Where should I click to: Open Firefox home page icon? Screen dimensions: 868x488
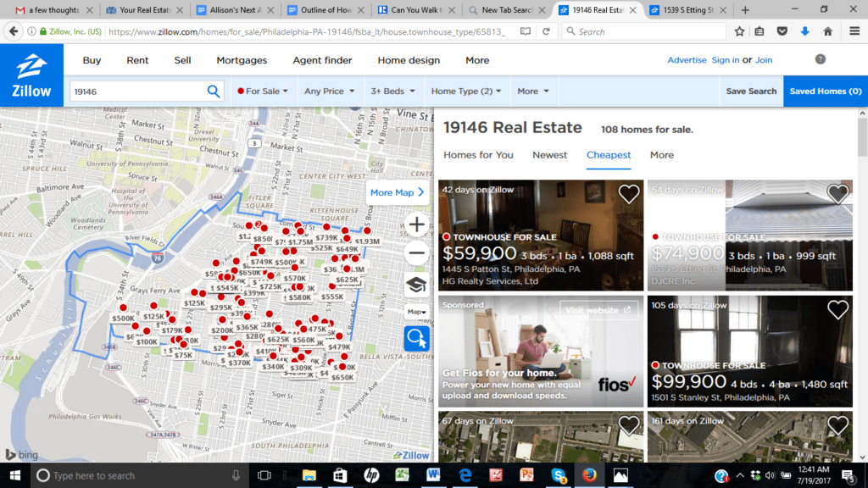[827, 31]
